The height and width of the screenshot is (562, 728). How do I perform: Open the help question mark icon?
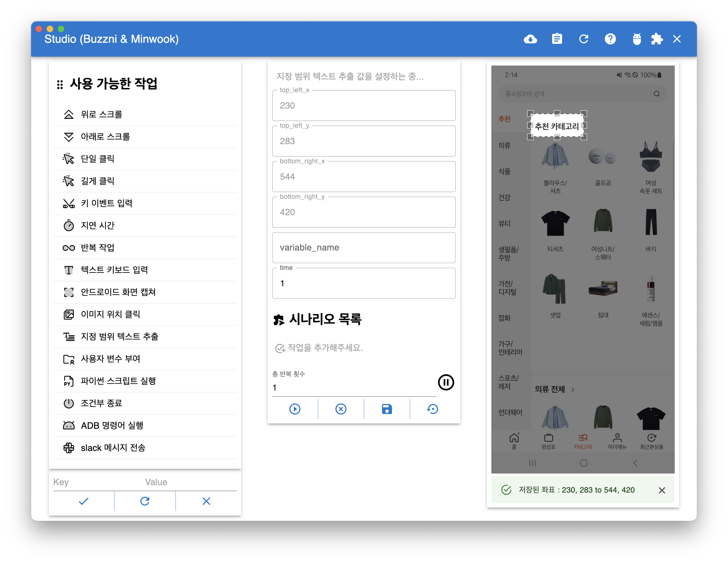pos(610,39)
